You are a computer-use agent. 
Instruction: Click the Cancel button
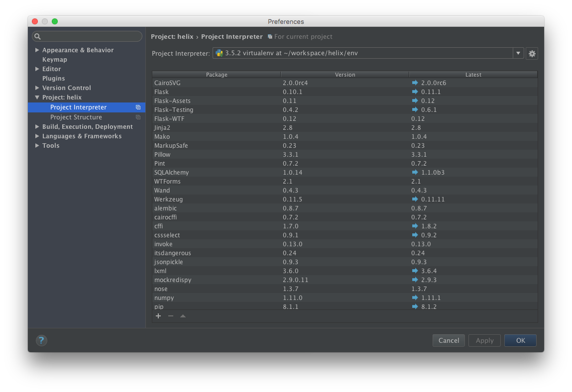(449, 340)
